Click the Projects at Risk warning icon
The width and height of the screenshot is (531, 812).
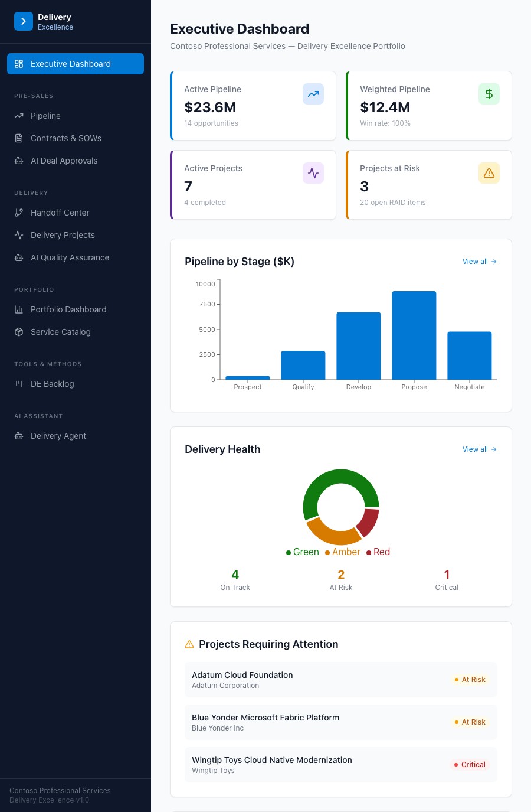tap(489, 173)
